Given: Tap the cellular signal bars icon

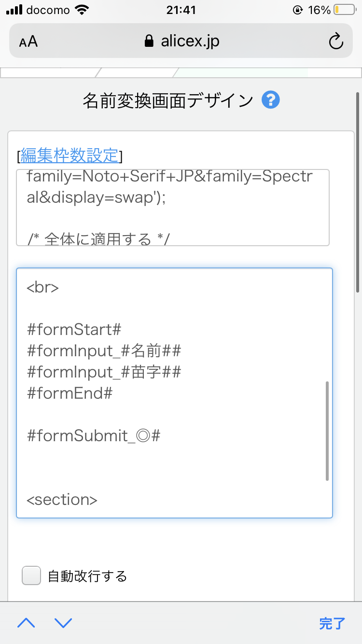Looking at the screenshot, I should 14,10.
